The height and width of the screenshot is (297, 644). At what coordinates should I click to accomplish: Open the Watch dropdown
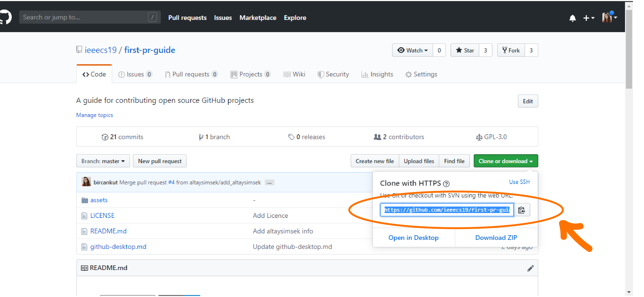[412, 50]
